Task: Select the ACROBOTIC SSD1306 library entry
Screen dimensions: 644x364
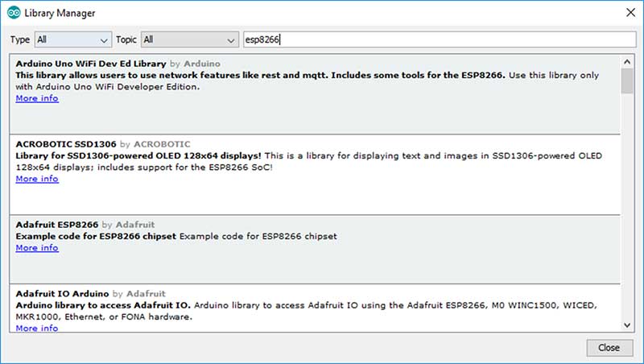Action: [314, 197]
